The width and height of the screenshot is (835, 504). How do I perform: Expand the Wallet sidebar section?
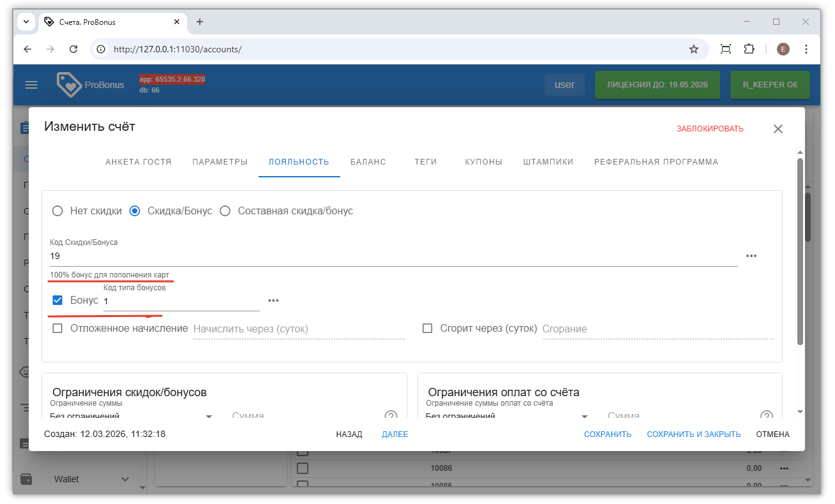point(124,479)
